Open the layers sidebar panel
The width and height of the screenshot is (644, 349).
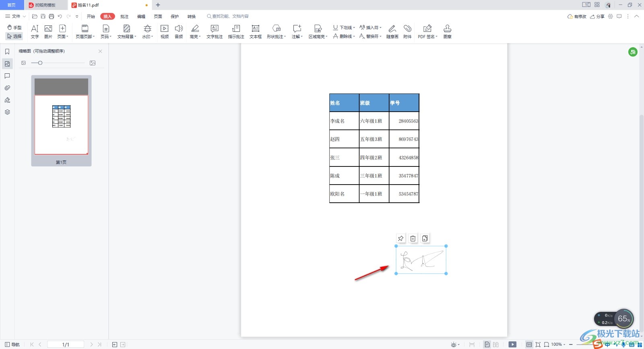point(7,112)
